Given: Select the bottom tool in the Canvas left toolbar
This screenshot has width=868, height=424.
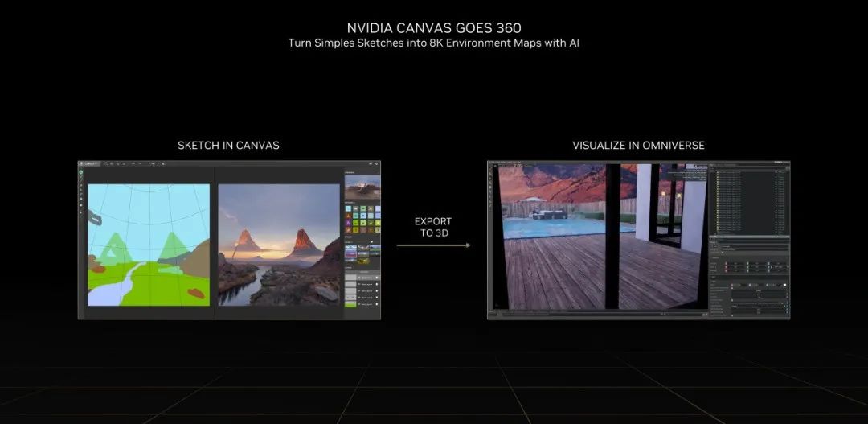Looking at the screenshot, I should coord(81,212).
